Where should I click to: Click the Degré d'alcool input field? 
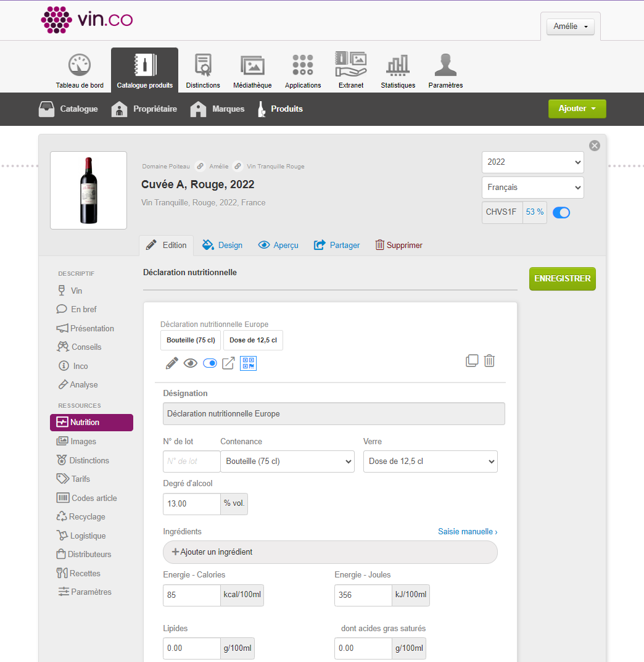[191, 503]
